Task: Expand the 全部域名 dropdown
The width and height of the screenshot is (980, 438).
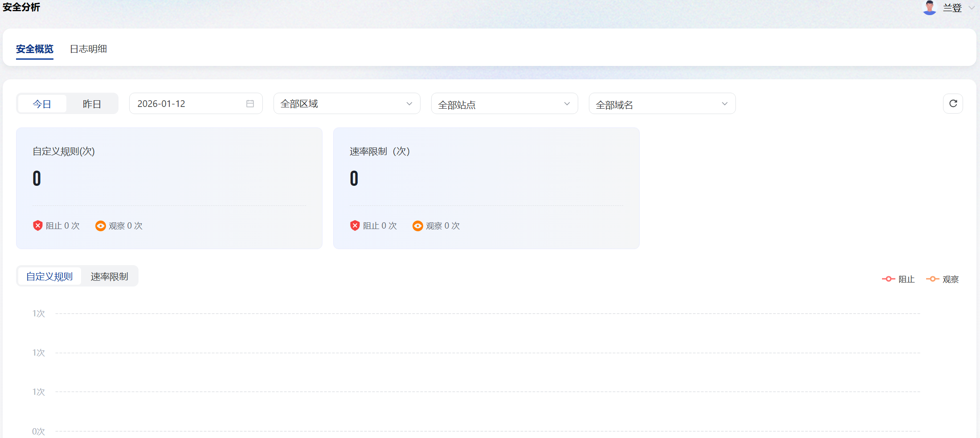Action: (x=662, y=103)
